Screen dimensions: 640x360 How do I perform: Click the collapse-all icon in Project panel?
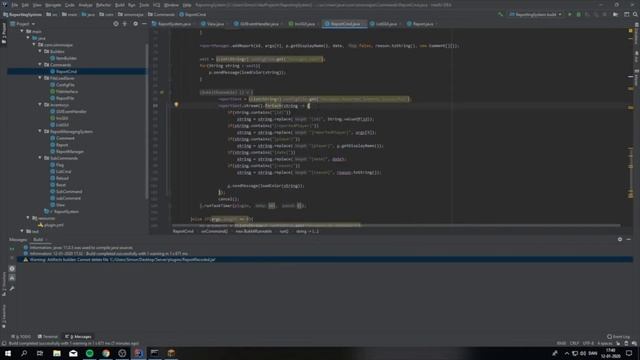(x=125, y=24)
